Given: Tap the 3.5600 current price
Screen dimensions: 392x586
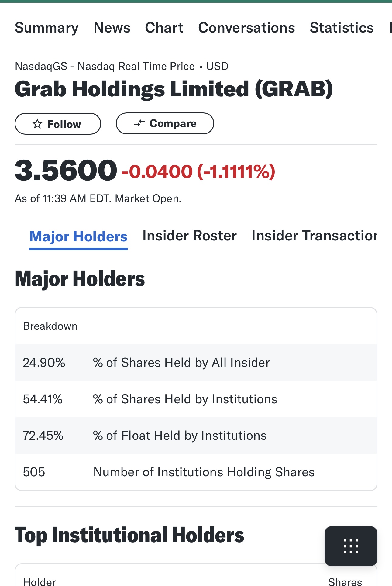Looking at the screenshot, I should tap(66, 170).
